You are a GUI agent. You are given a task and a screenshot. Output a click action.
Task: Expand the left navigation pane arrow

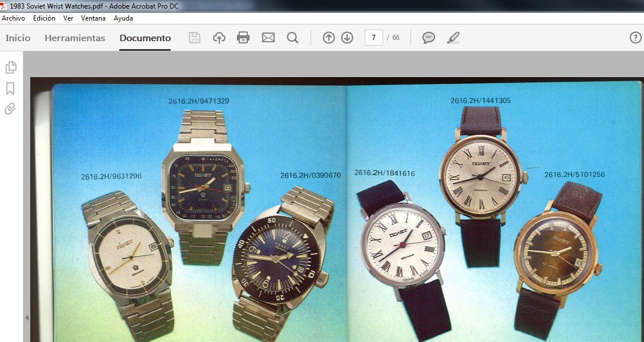pyautogui.click(x=27, y=317)
